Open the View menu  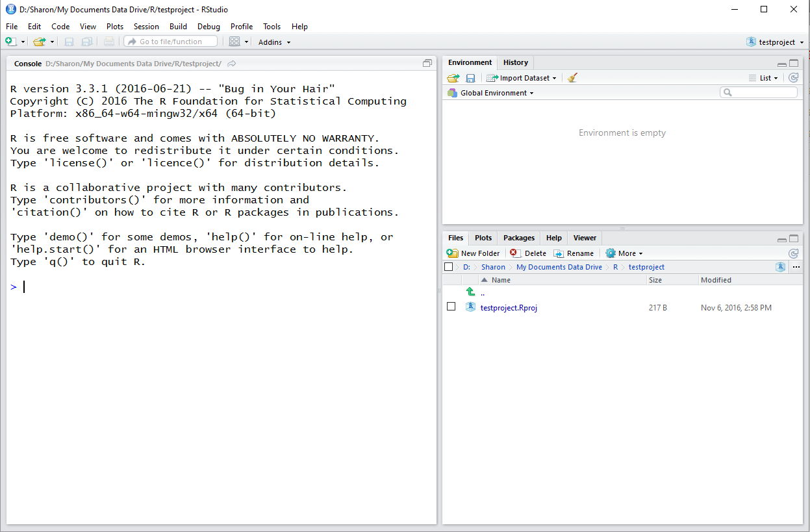pos(88,27)
